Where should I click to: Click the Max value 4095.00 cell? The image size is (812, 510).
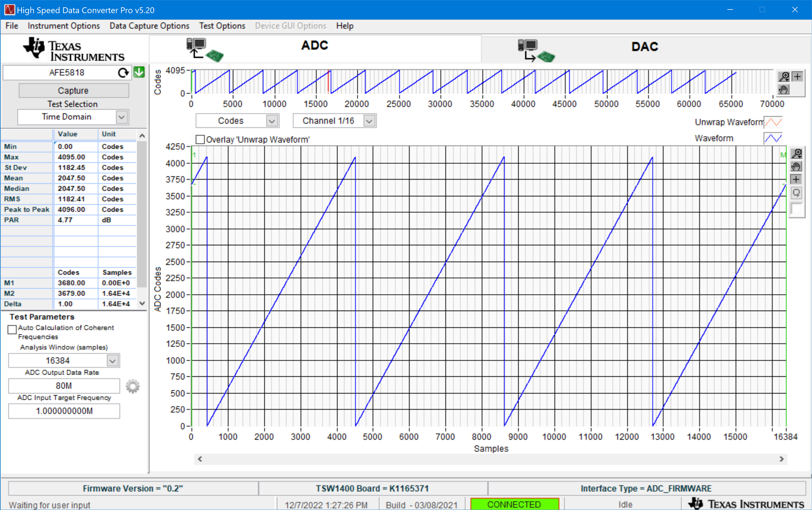(76, 157)
